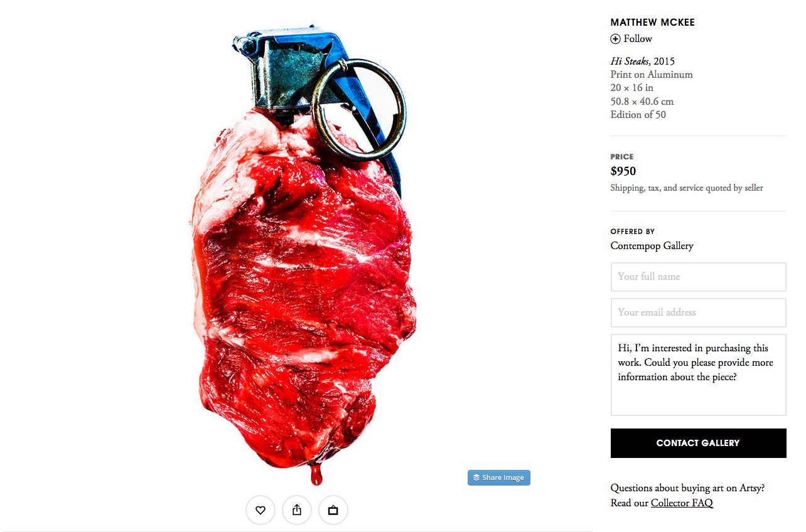The image size is (806, 532).
Task: Click the Contact Gallery button
Action: tap(699, 443)
